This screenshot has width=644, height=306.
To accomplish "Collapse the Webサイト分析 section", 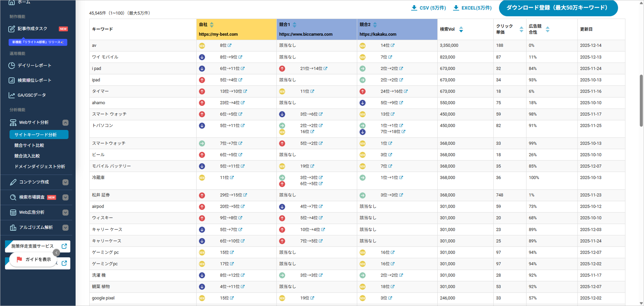I will pyautogui.click(x=65, y=122).
